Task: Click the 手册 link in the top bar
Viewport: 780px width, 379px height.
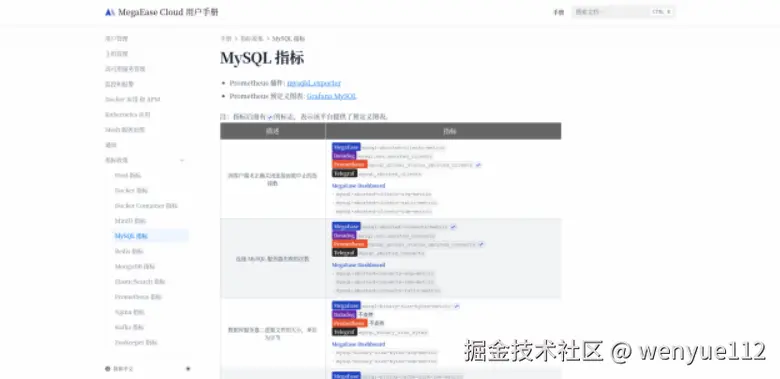Action: (x=559, y=12)
